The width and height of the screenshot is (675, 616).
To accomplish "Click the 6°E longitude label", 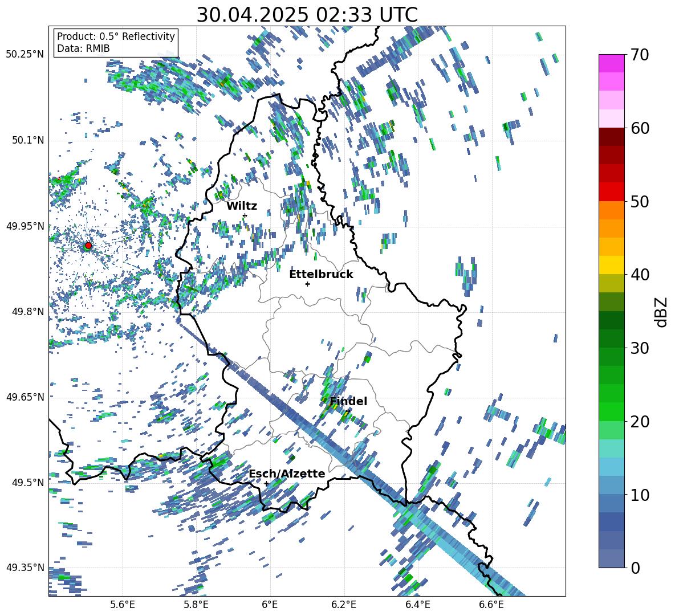I will click(x=270, y=605).
